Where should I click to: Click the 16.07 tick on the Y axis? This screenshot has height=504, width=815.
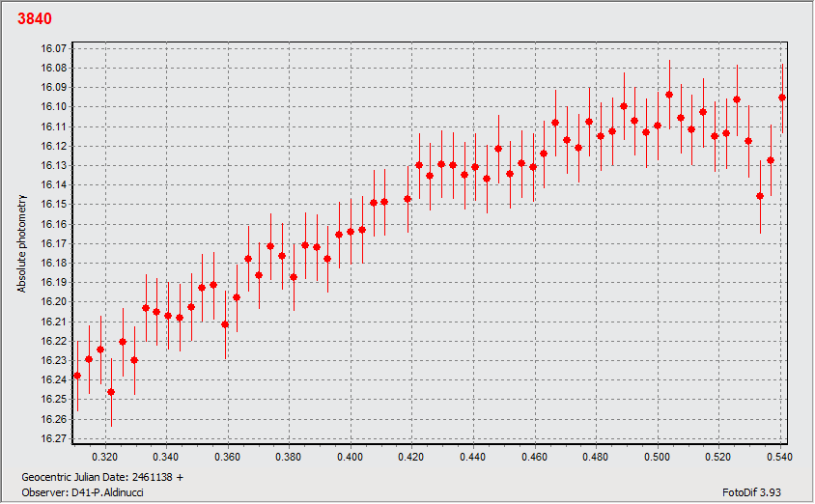54,48
